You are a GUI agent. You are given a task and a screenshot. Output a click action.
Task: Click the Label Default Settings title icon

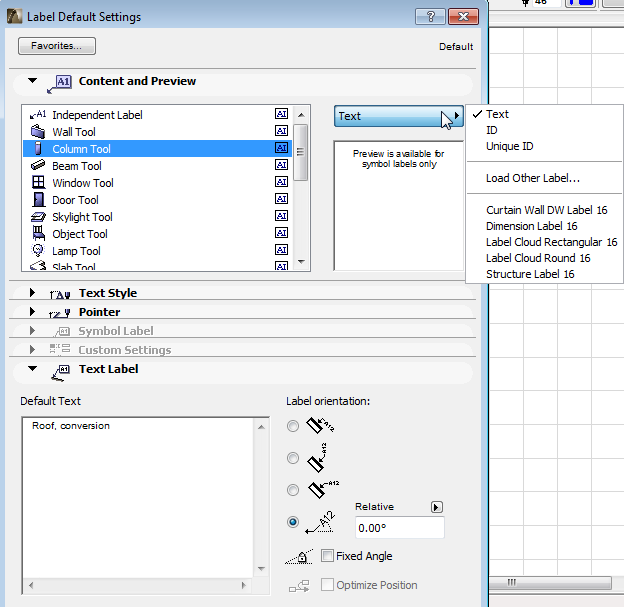[14, 17]
